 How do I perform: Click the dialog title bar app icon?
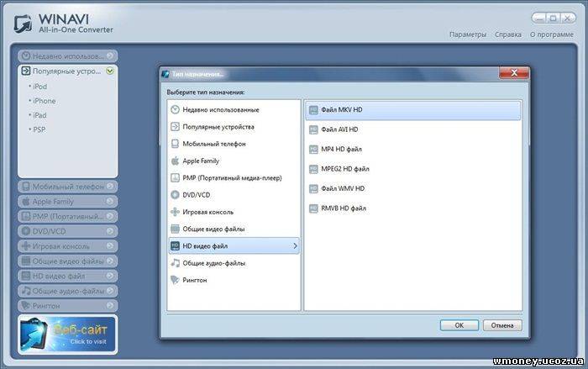(x=165, y=74)
